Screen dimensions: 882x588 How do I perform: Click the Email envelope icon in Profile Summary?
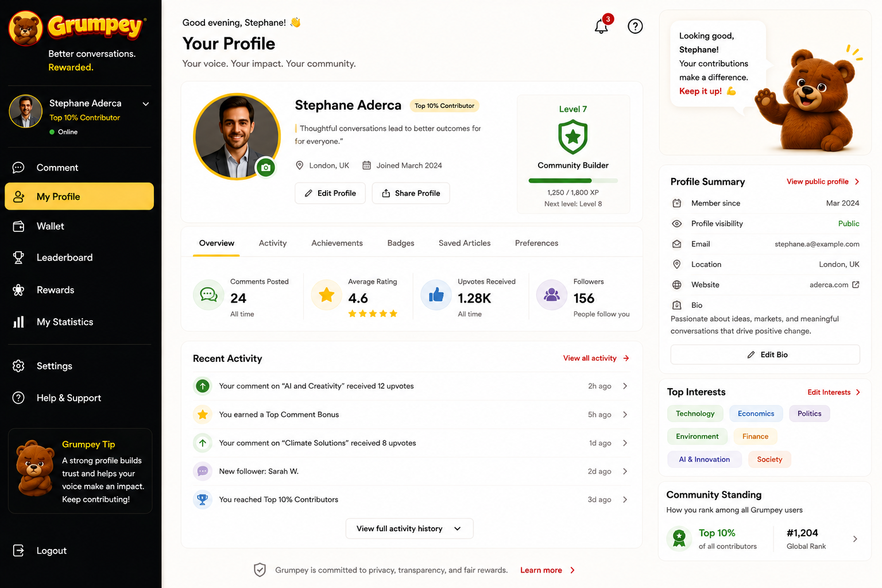point(677,244)
